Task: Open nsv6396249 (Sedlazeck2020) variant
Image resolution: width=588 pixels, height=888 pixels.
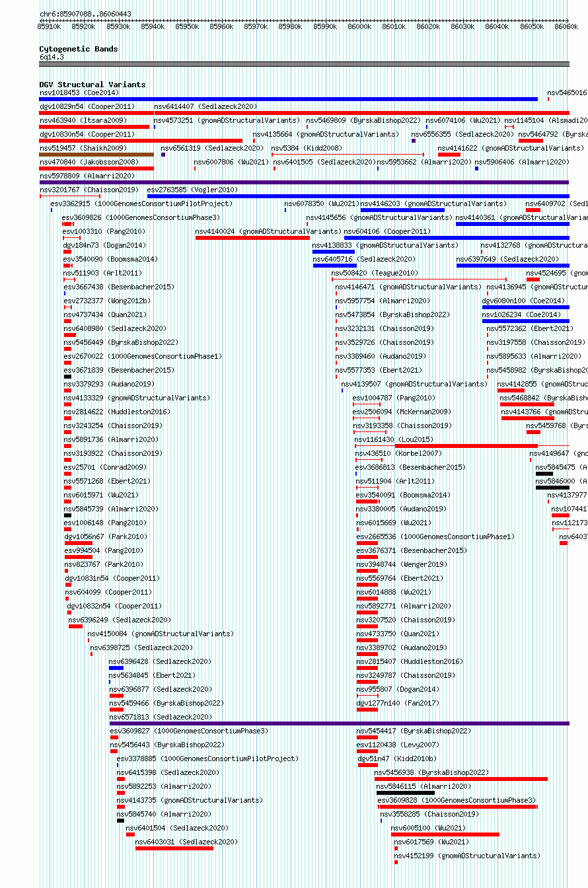Action: pos(120,620)
